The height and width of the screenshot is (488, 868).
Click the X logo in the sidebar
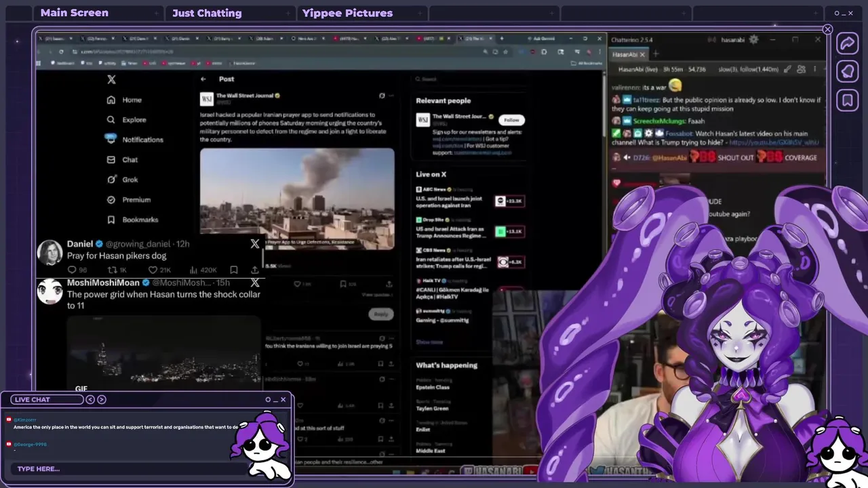pos(111,79)
